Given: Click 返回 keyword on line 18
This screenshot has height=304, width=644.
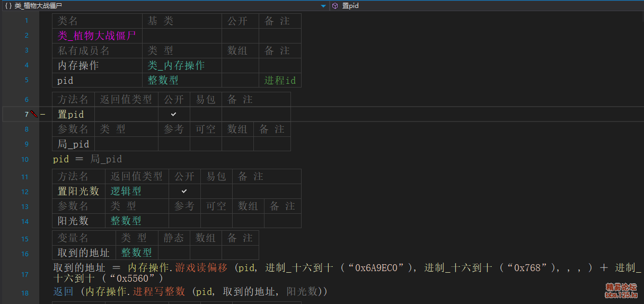Looking at the screenshot, I should [64, 291].
